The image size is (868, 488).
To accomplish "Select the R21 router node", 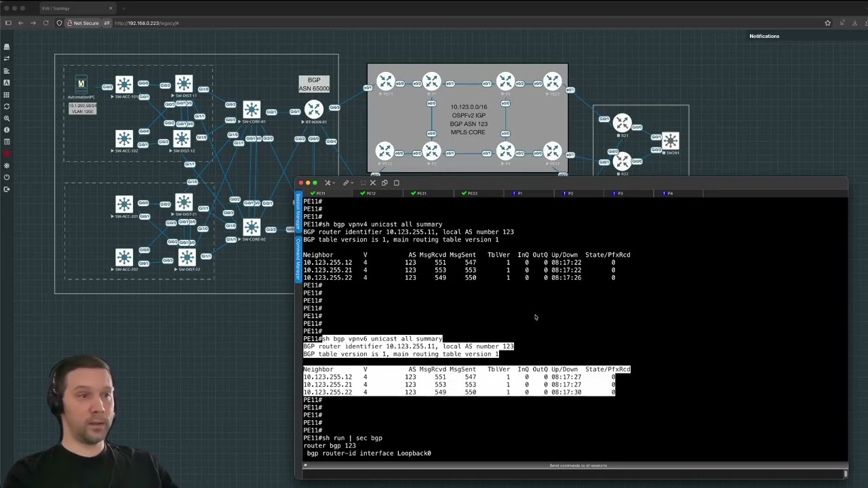I will coord(623,123).
